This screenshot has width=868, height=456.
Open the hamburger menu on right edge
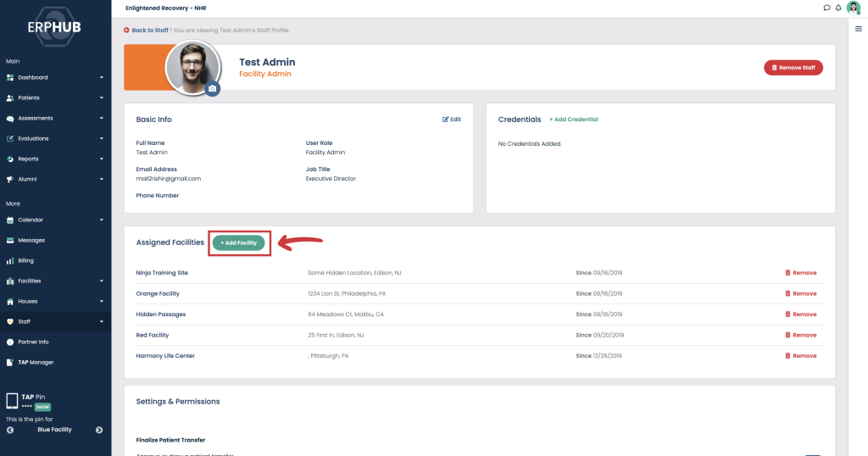click(x=858, y=29)
